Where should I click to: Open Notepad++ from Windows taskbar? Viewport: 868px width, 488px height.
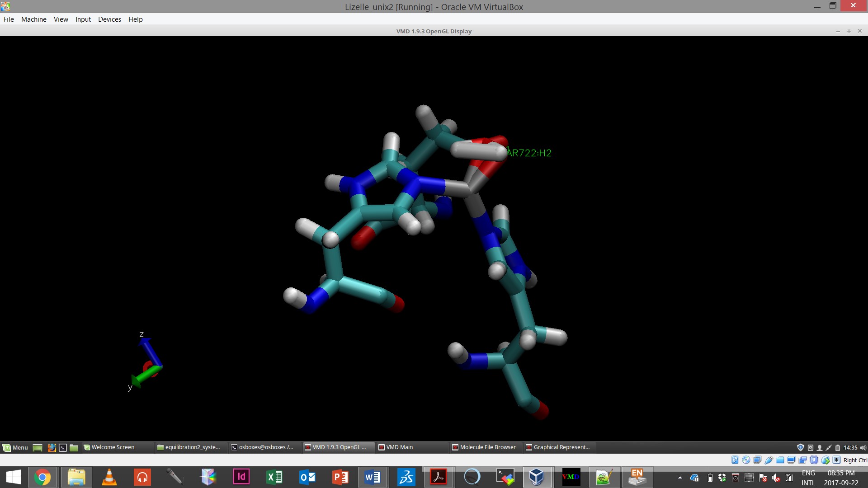604,477
